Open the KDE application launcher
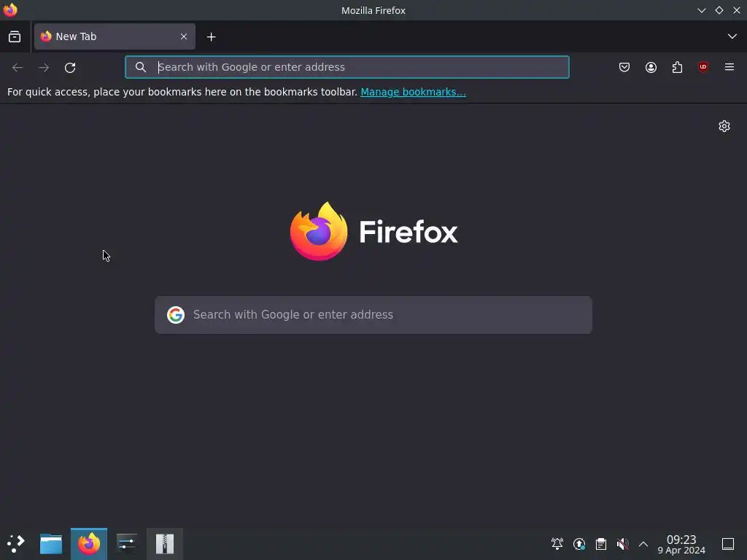 (x=16, y=544)
